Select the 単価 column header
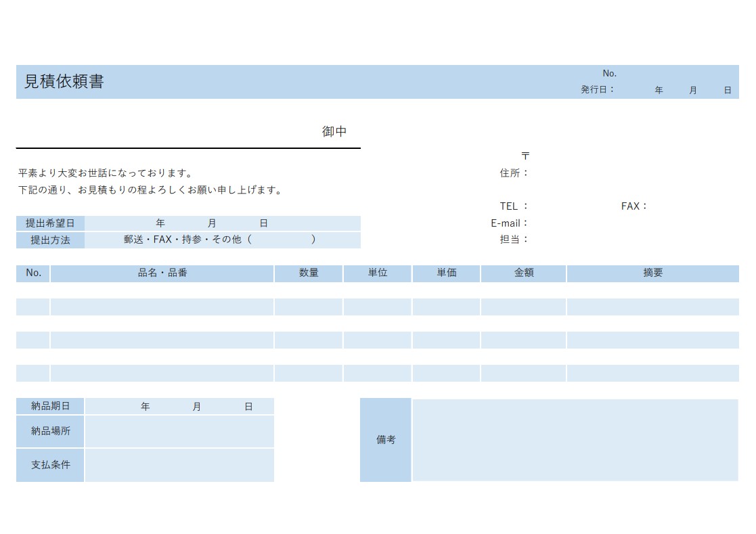This screenshot has height=534, width=756. 446,273
